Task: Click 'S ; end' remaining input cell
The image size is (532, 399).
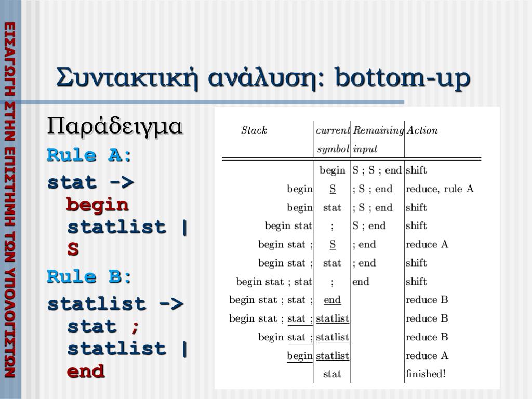Action: 369,225
